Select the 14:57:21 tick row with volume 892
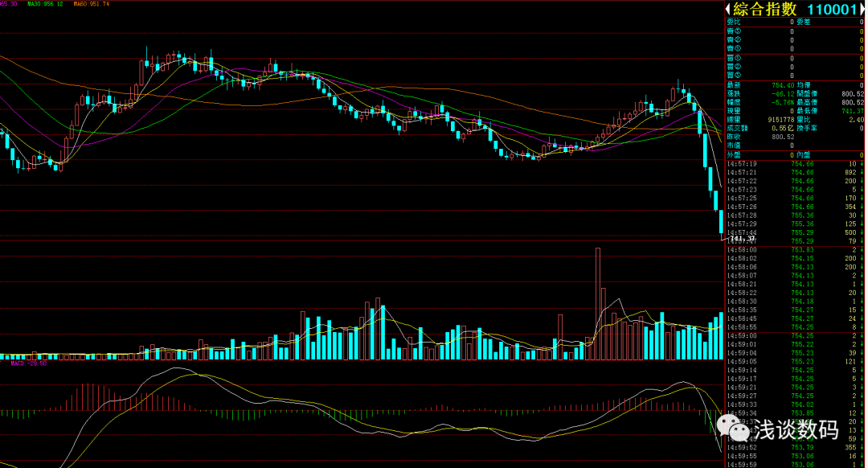Image resolution: width=868 pixels, height=468 pixels. [x=795, y=172]
